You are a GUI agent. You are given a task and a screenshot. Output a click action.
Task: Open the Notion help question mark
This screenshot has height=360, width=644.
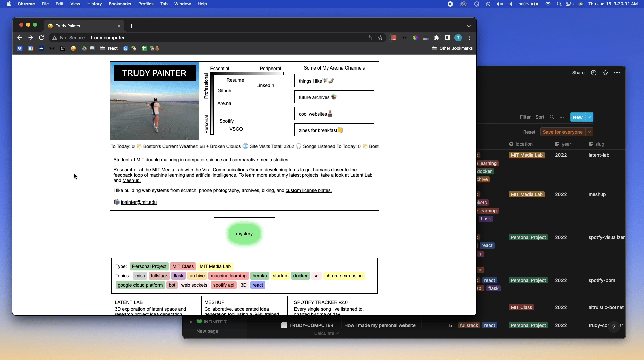pos(614,327)
